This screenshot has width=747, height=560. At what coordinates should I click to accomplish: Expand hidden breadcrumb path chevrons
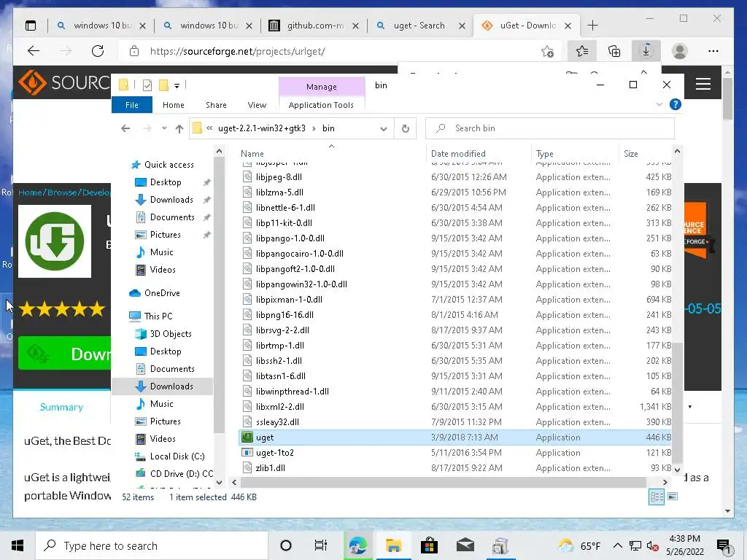pyautogui.click(x=209, y=128)
